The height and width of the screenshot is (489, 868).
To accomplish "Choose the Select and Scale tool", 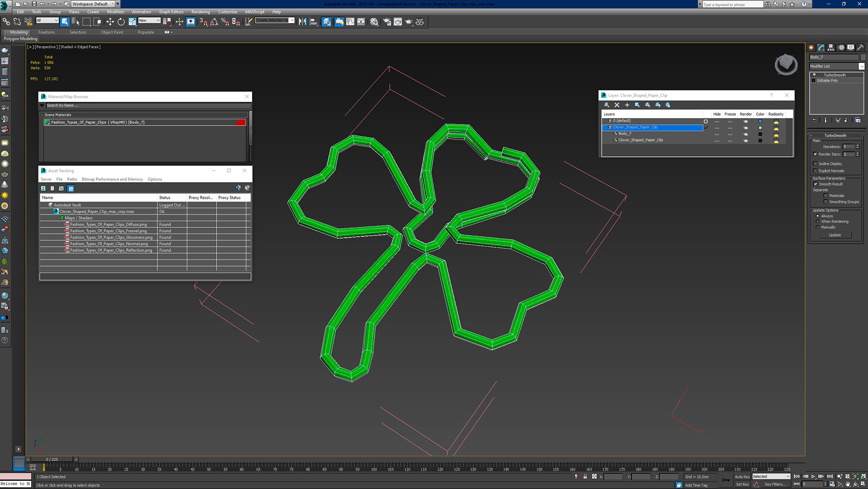I will pos(132,21).
